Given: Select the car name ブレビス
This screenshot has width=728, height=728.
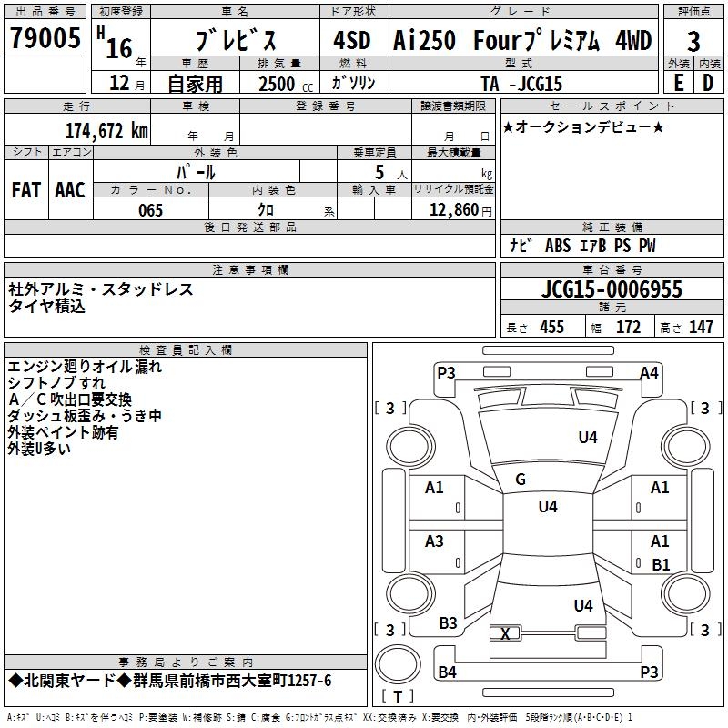Looking at the screenshot, I should tap(236, 39).
